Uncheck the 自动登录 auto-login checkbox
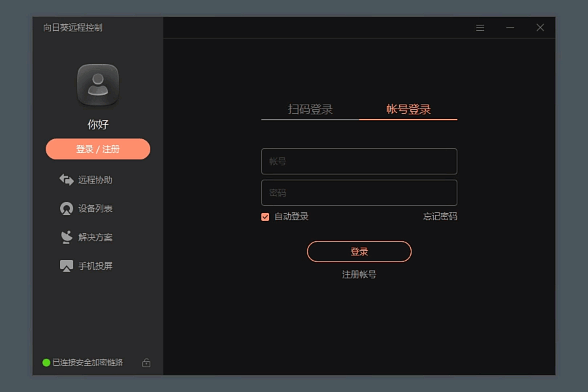Screen dimensions: 588x392 265,217
